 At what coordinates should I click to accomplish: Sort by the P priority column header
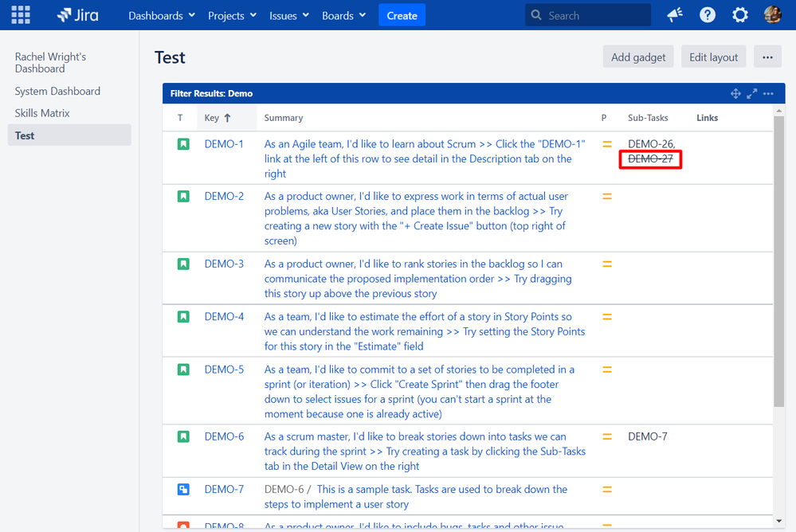[604, 118]
